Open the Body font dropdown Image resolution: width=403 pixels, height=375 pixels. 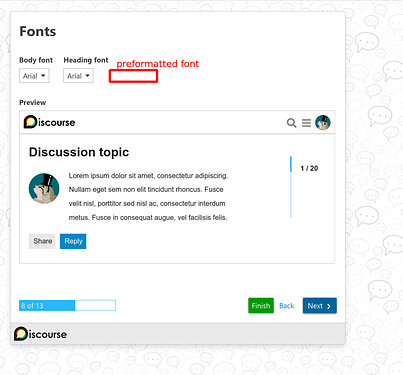click(34, 76)
